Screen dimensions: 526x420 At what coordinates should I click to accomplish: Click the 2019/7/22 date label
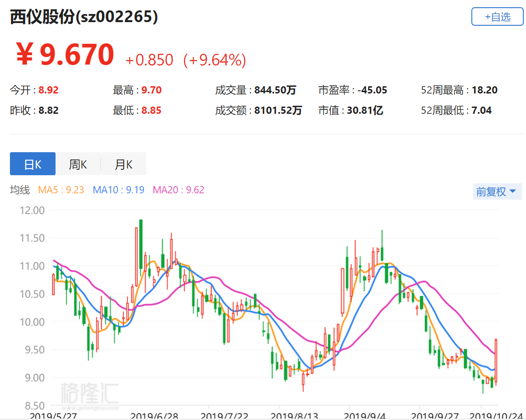[x=224, y=416]
